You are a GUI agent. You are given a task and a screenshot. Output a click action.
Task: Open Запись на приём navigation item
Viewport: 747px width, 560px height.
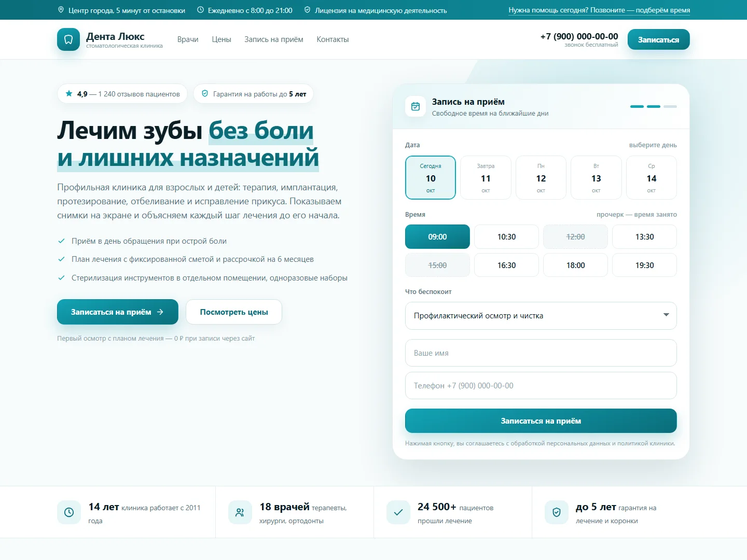coord(274,39)
